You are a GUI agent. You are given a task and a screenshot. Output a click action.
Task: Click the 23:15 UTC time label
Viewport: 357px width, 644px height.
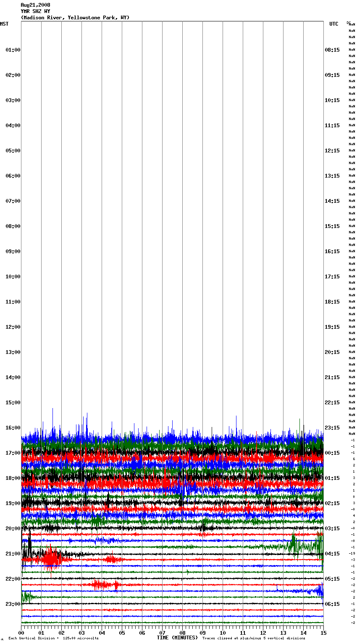[x=332, y=428]
